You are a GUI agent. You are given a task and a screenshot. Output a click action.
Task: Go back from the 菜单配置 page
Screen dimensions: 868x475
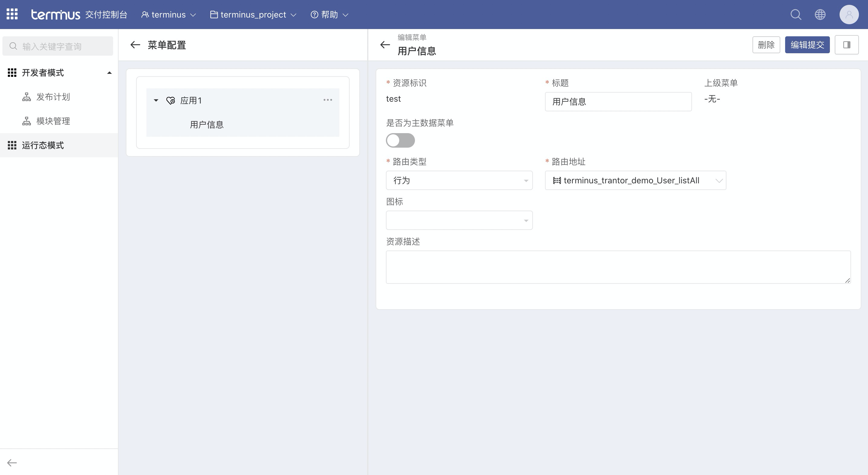coord(135,45)
